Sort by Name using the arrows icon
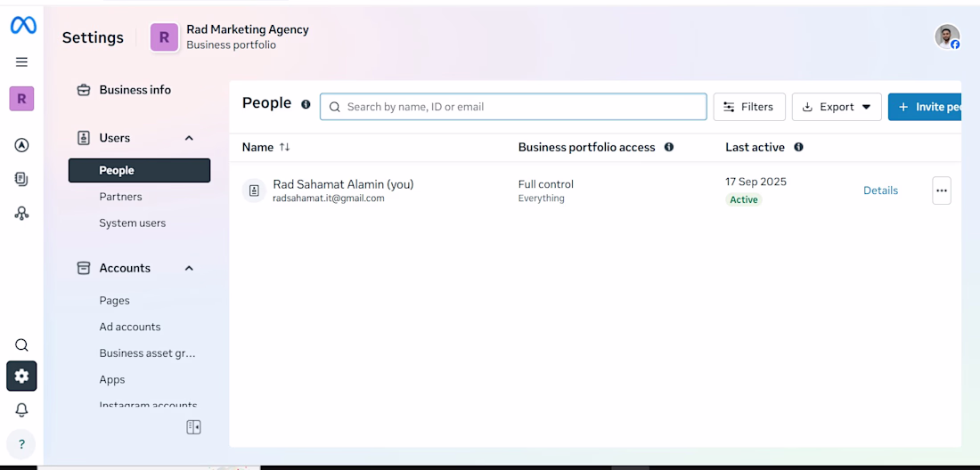Image resolution: width=980 pixels, height=470 pixels. pyautogui.click(x=284, y=147)
